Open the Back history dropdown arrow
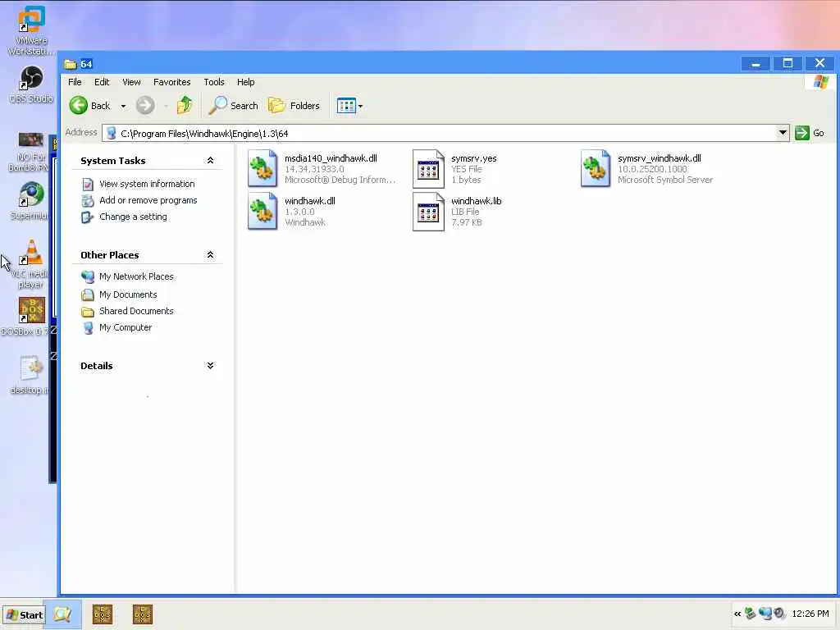Image resolution: width=840 pixels, height=630 pixels. pos(123,106)
